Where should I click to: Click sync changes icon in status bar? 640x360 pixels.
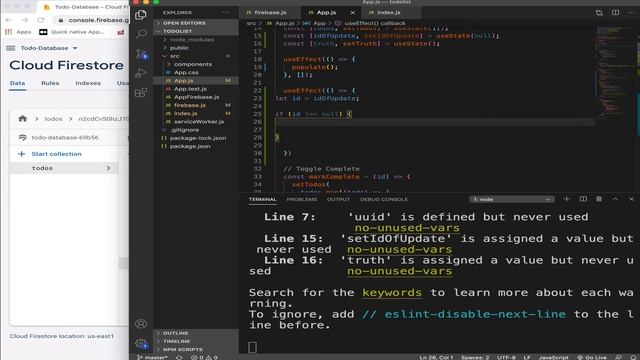click(179, 357)
